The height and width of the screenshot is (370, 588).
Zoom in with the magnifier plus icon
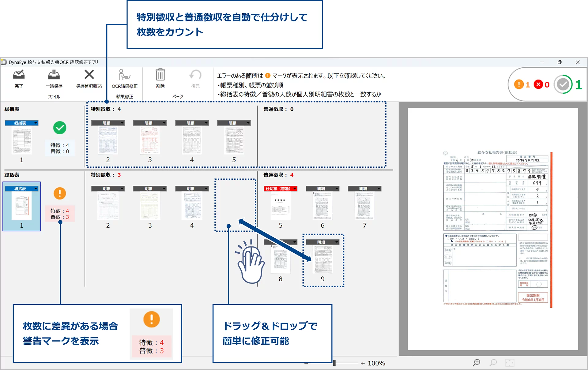point(476,362)
